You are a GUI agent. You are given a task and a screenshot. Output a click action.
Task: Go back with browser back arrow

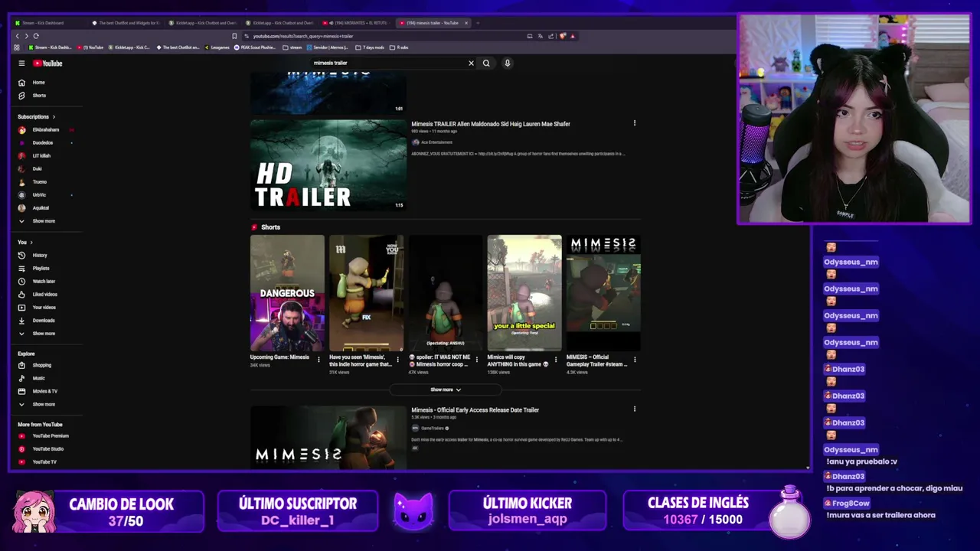[x=18, y=36]
